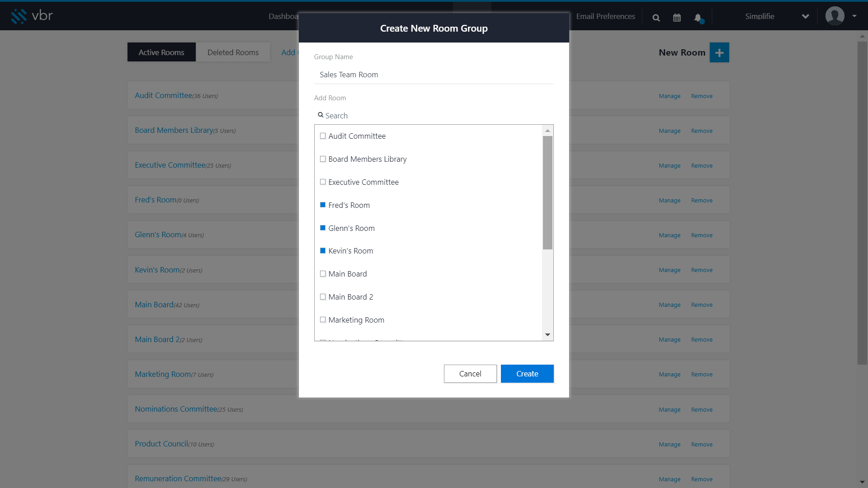Check the Board Members Library checkbox
Viewport: 868px width, 488px height.
click(x=323, y=159)
